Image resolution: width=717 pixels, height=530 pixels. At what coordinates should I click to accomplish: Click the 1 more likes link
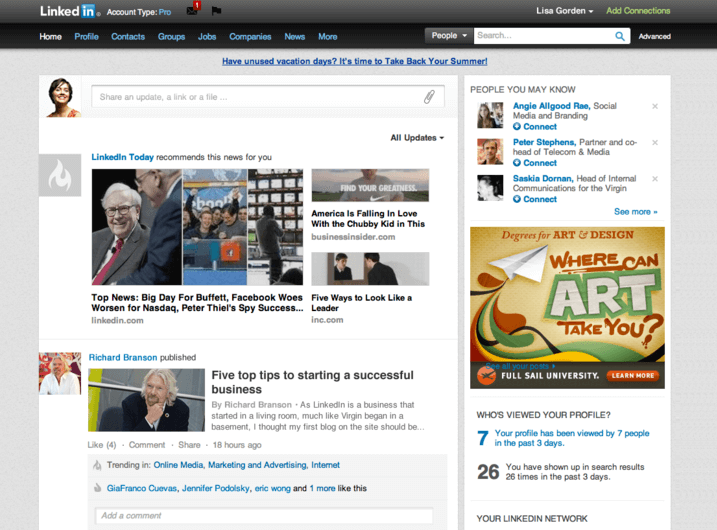322,488
